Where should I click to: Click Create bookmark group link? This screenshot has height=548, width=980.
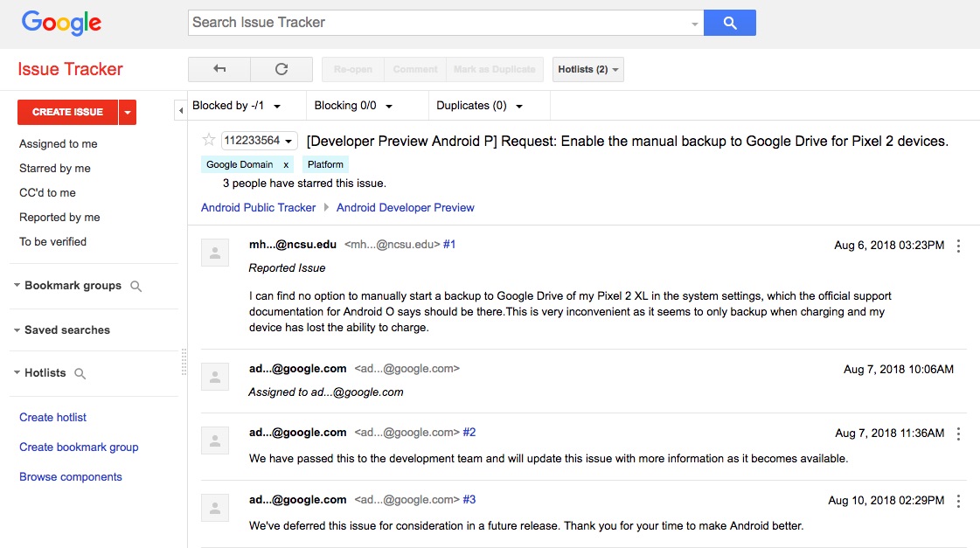tap(79, 447)
